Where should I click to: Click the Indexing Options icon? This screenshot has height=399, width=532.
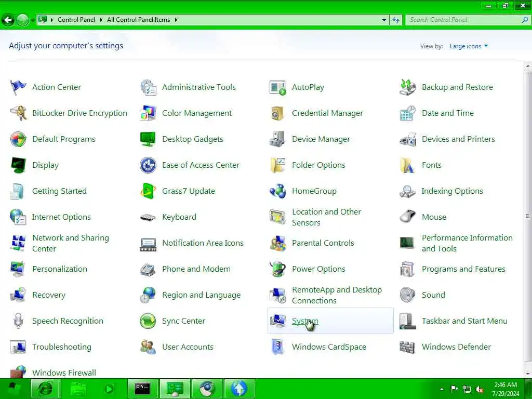point(407,191)
